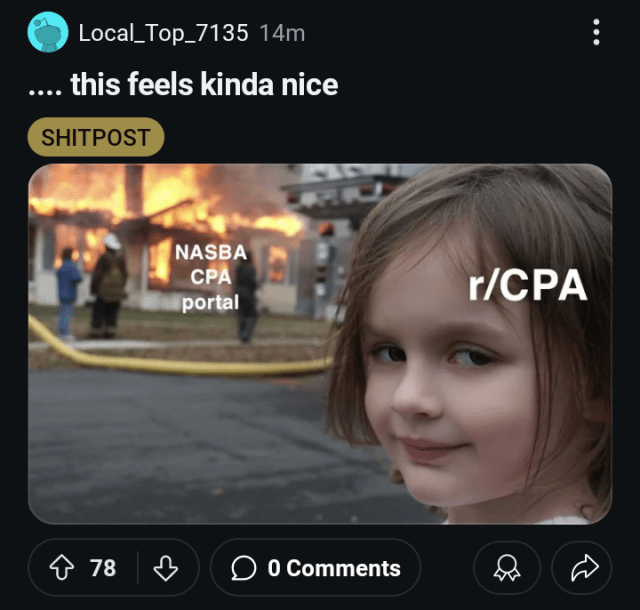Viewport: 640px width, 610px height.
Task: Click the NASBA CPA portal caption in the image
Action: click(x=211, y=277)
